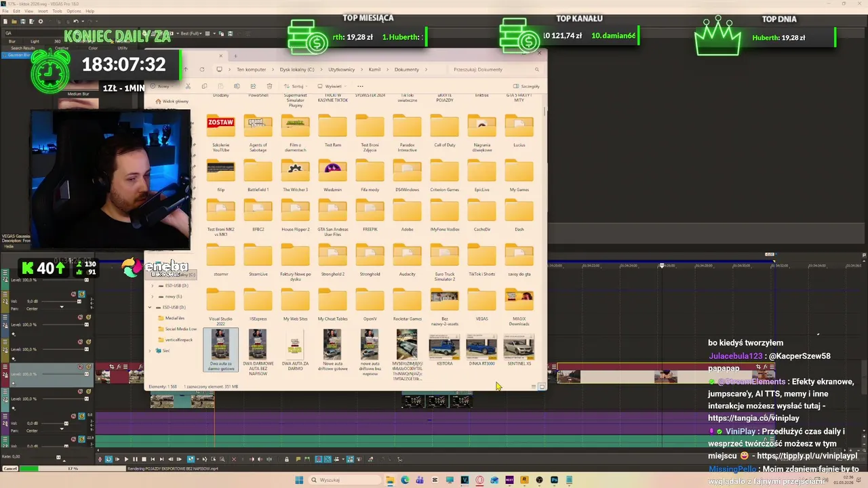
Task: Open preview quality Best (Full) dropdown
Action: (x=193, y=33)
